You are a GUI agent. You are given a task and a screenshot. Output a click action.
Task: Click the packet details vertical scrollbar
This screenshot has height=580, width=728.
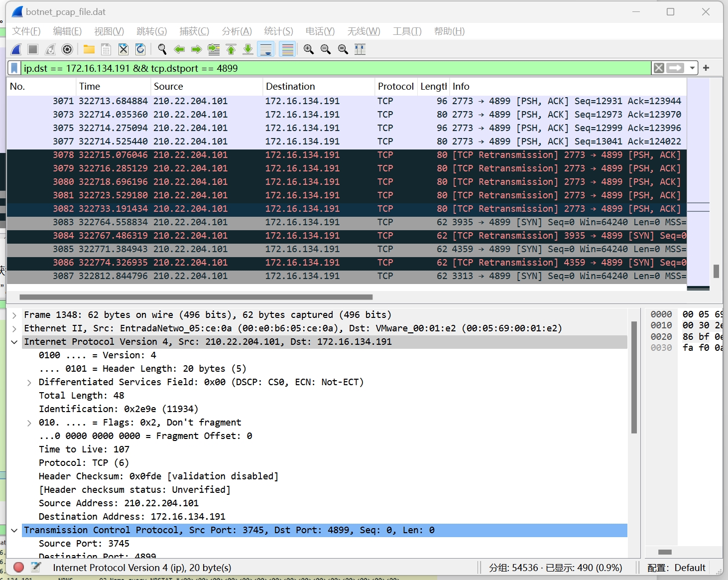click(x=634, y=377)
